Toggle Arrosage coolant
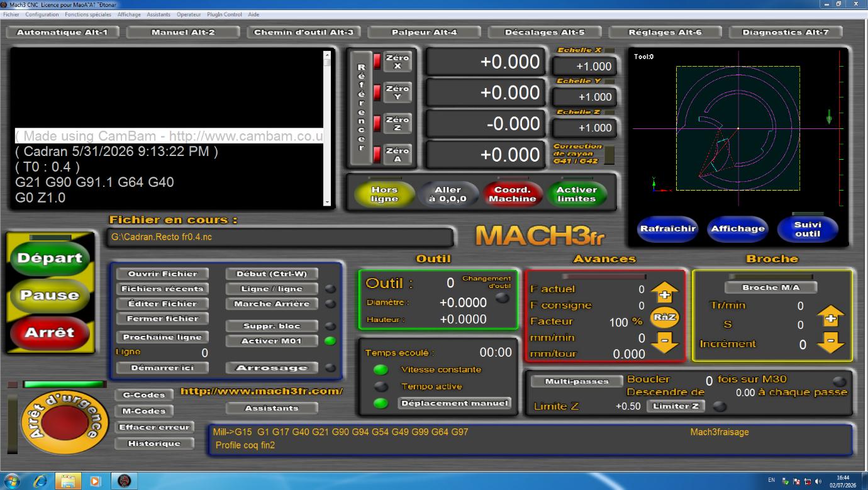 (272, 368)
